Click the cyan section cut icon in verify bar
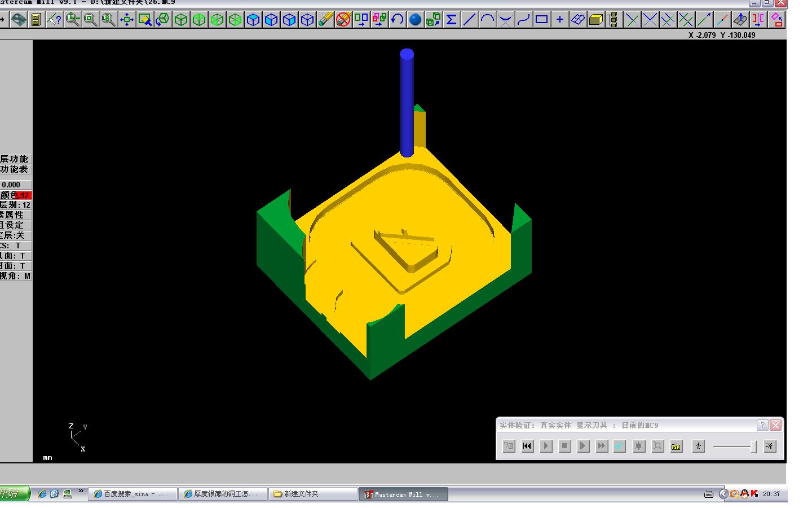 [620, 446]
